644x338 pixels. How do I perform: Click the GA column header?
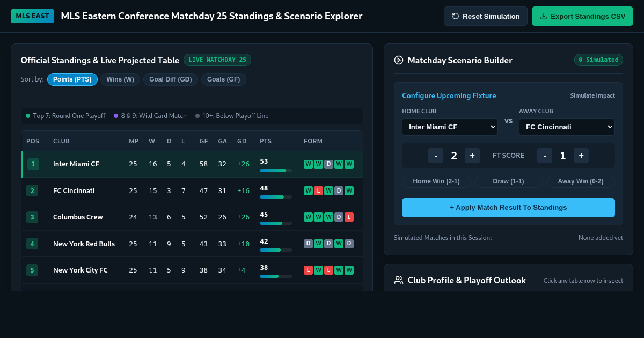point(223,141)
